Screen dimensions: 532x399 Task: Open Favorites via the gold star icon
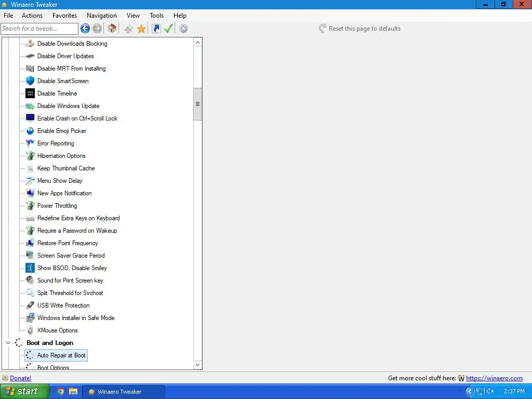[x=141, y=29]
